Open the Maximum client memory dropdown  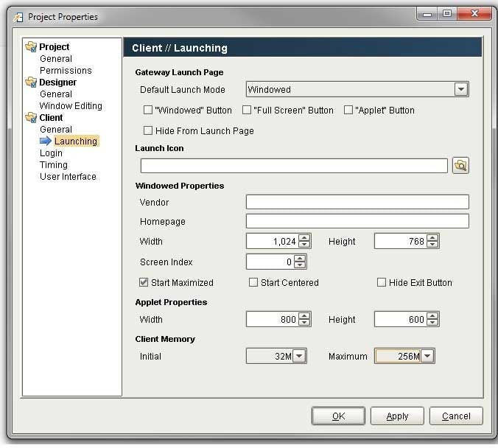coord(427,357)
